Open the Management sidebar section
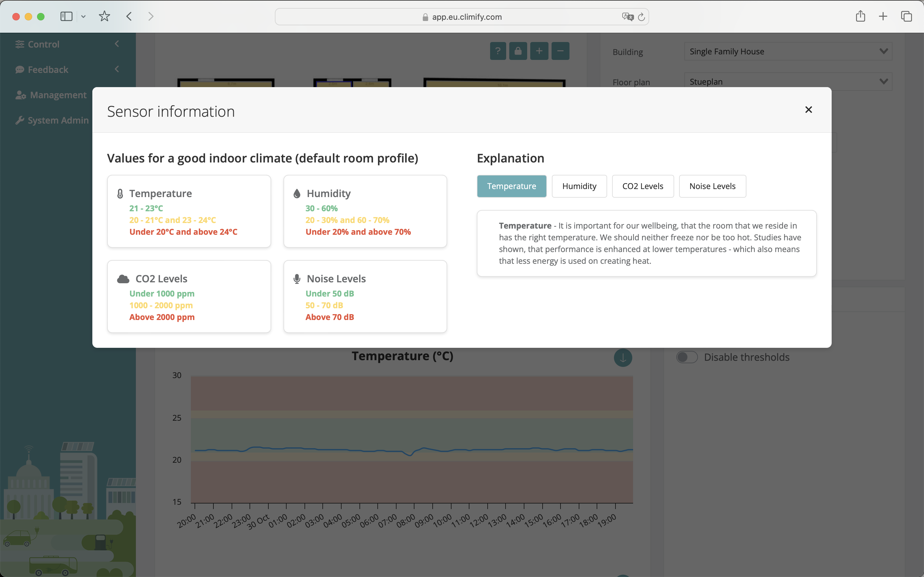Screen dimensions: 924x577 [58, 95]
